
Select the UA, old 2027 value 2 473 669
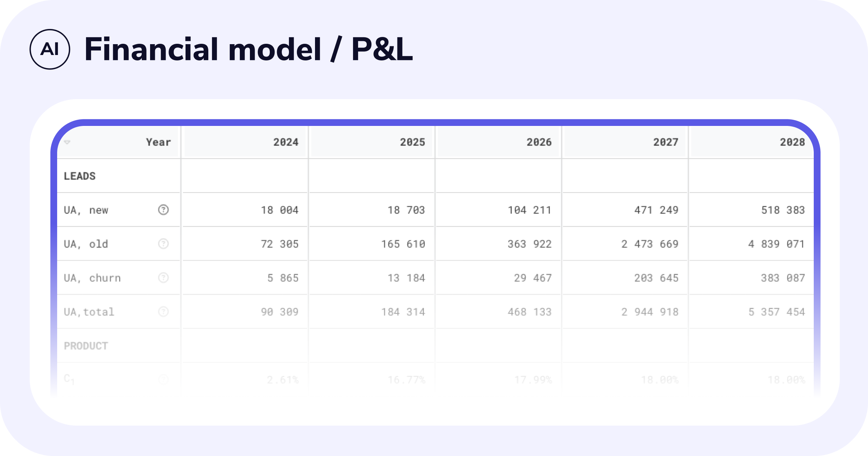(x=650, y=244)
